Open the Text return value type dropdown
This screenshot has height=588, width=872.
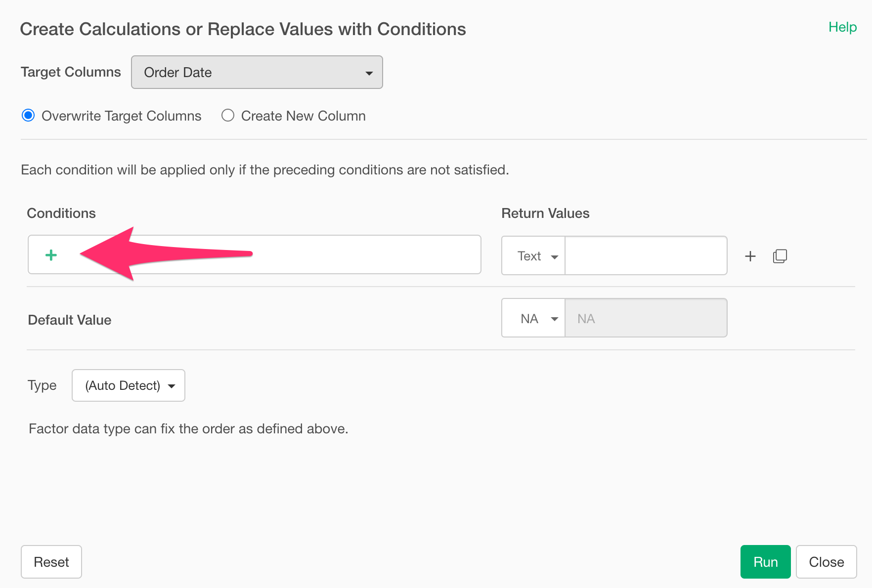533,256
